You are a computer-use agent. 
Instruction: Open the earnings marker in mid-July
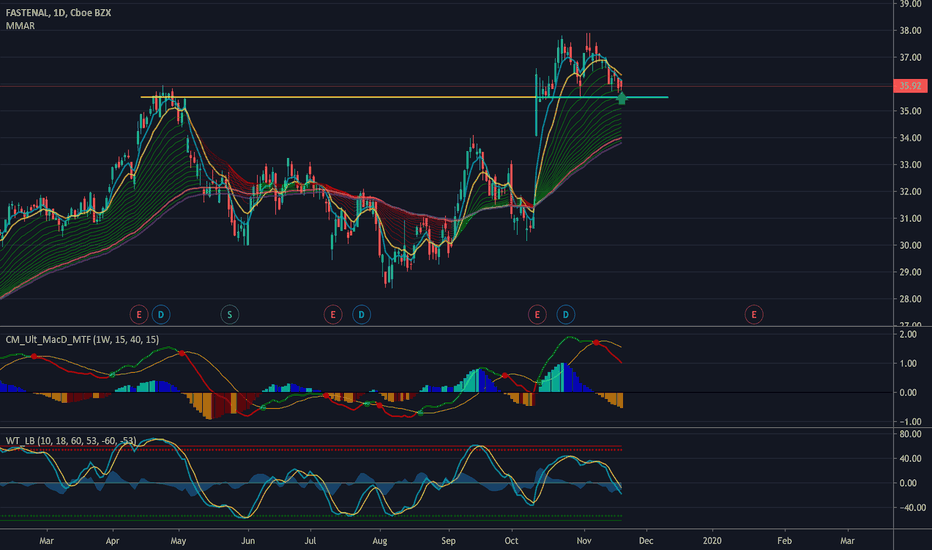(x=333, y=315)
